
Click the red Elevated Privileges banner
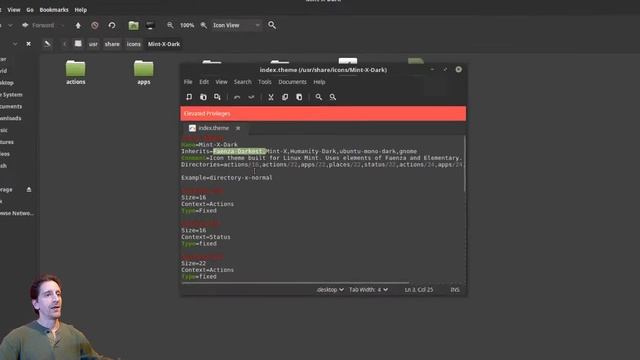323,113
